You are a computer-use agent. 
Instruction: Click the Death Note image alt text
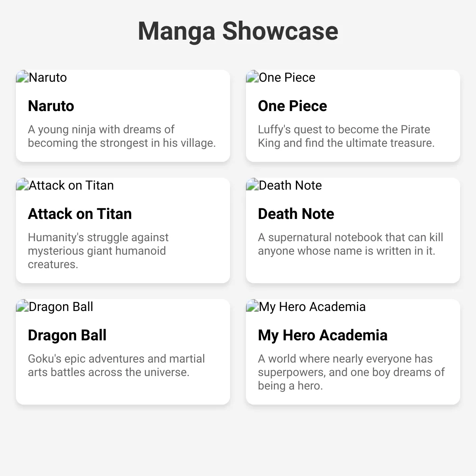[290, 185]
